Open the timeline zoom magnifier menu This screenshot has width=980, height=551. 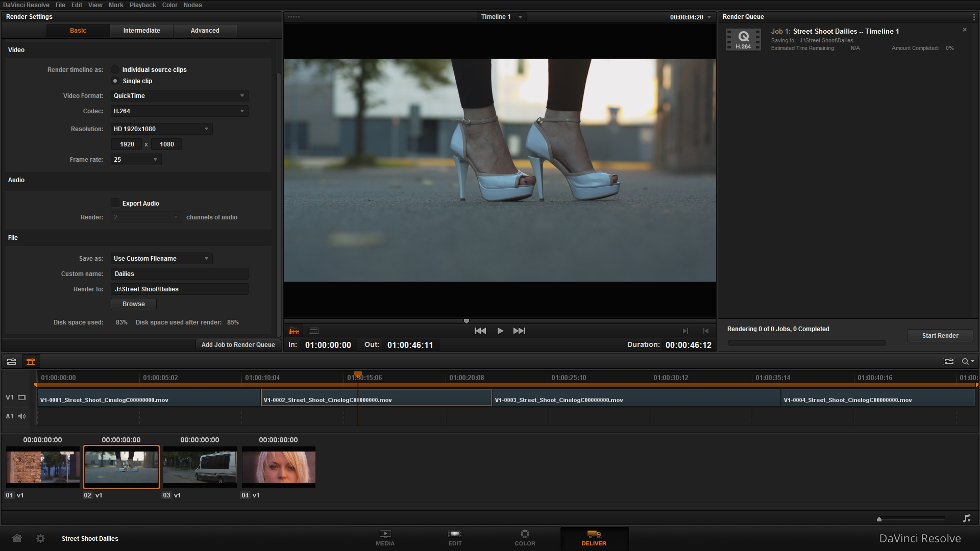(968, 361)
